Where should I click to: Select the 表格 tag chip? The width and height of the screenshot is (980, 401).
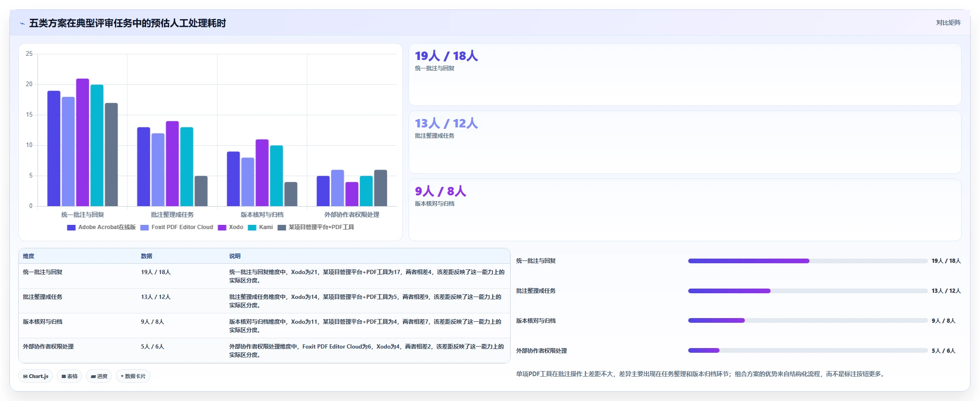pos(69,376)
